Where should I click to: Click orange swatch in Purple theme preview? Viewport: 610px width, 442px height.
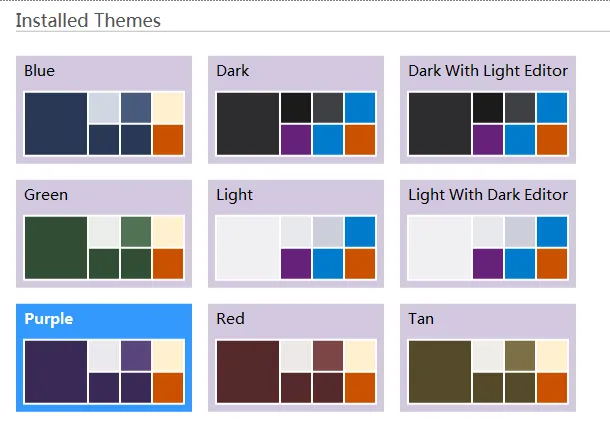[x=168, y=388]
